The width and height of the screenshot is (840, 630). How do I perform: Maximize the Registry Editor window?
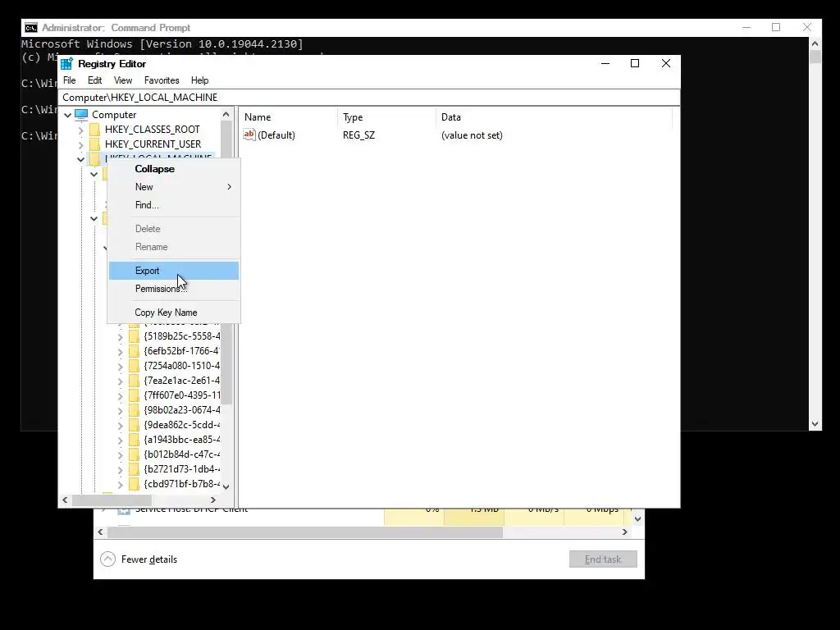pos(635,63)
